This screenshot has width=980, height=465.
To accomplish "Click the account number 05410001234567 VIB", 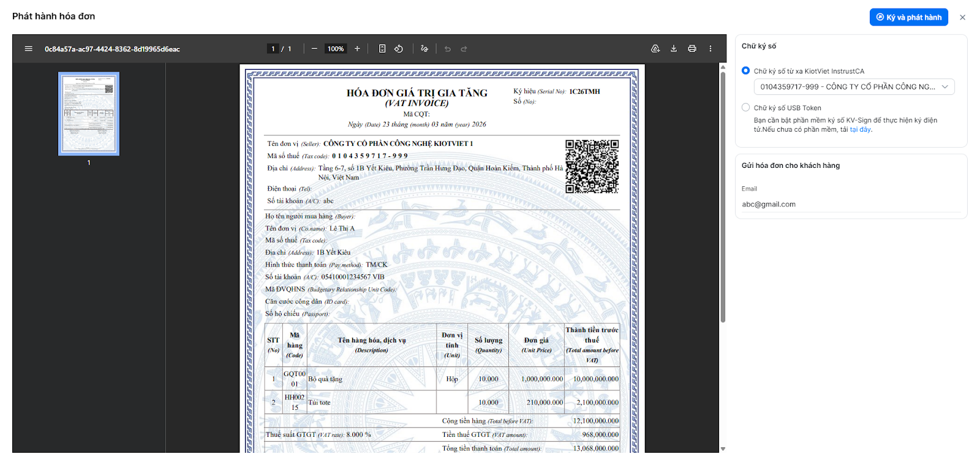I will (x=353, y=277).
